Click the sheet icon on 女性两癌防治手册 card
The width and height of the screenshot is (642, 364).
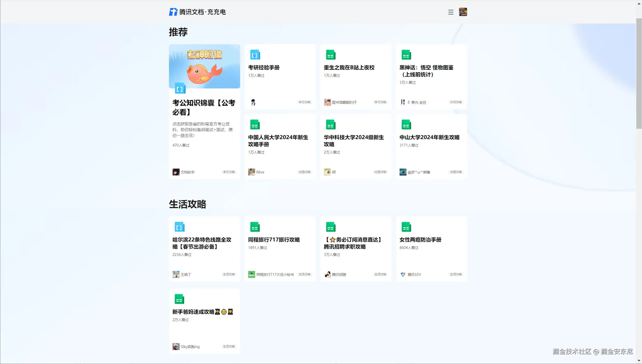pyautogui.click(x=406, y=227)
